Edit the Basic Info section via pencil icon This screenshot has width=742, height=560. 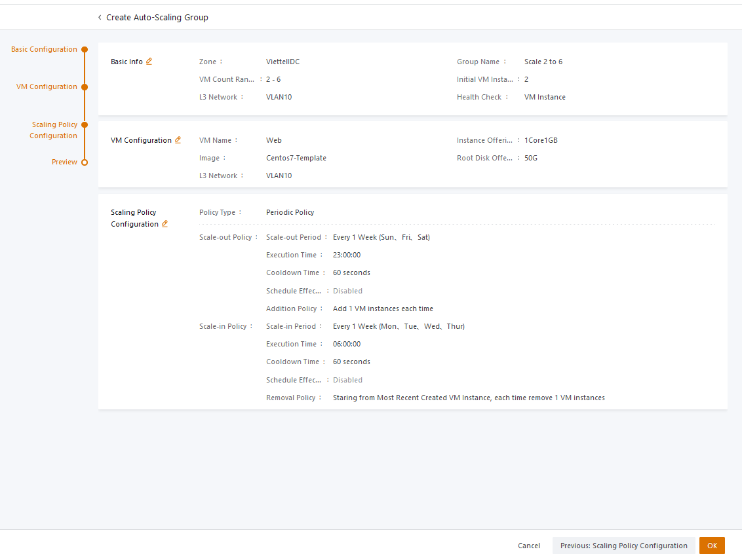coord(149,62)
